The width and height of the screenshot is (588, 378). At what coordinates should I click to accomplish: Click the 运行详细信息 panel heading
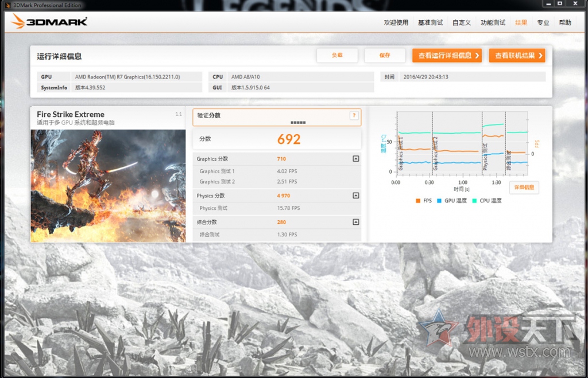point(59,57)
